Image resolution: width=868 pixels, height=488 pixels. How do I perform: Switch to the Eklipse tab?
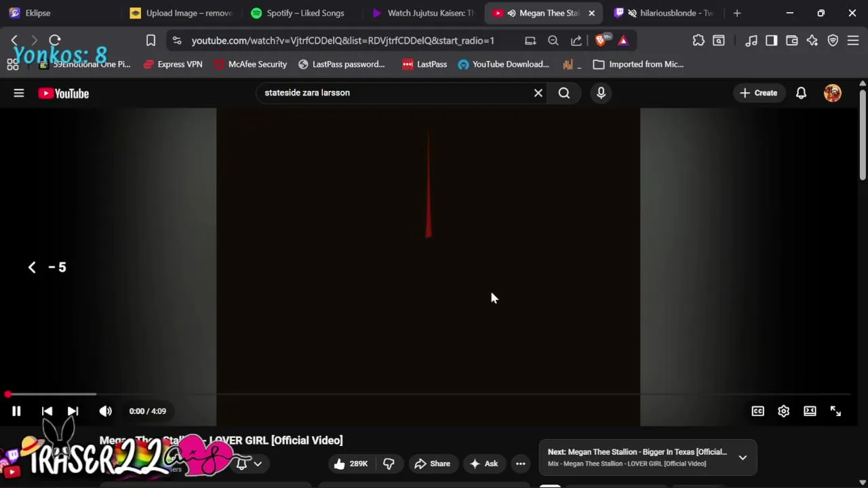(60, 13)
